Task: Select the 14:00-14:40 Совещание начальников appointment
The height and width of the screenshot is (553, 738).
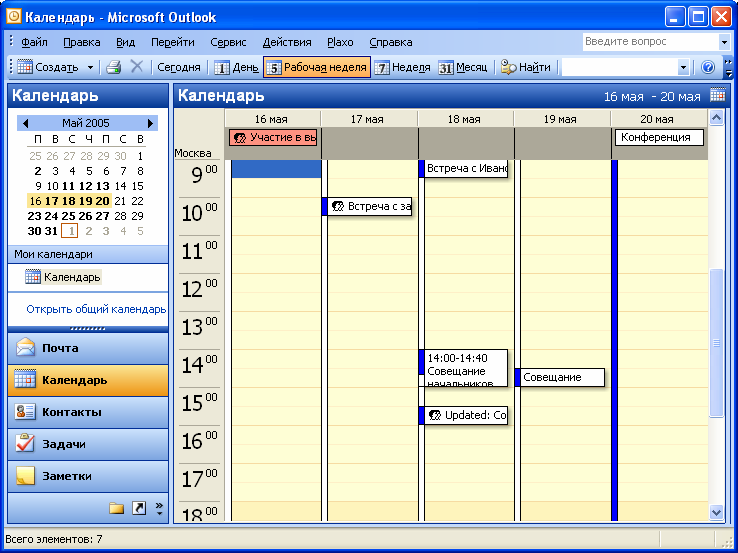Action: coord(463,368)
